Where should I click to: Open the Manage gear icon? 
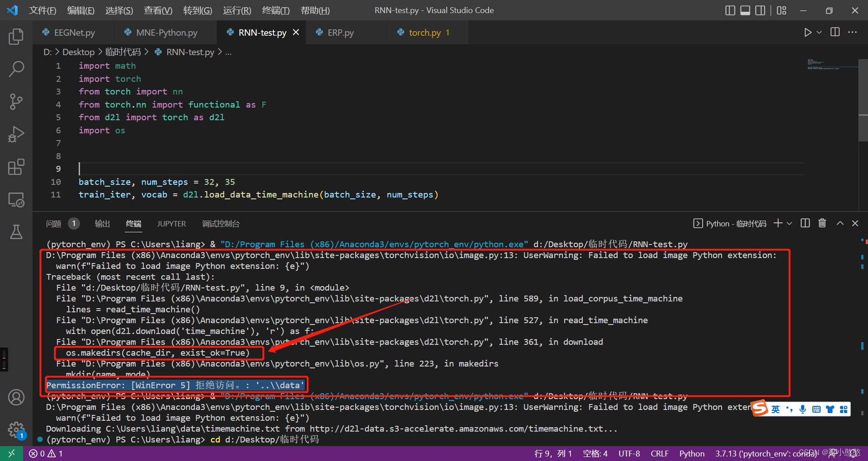16,430
